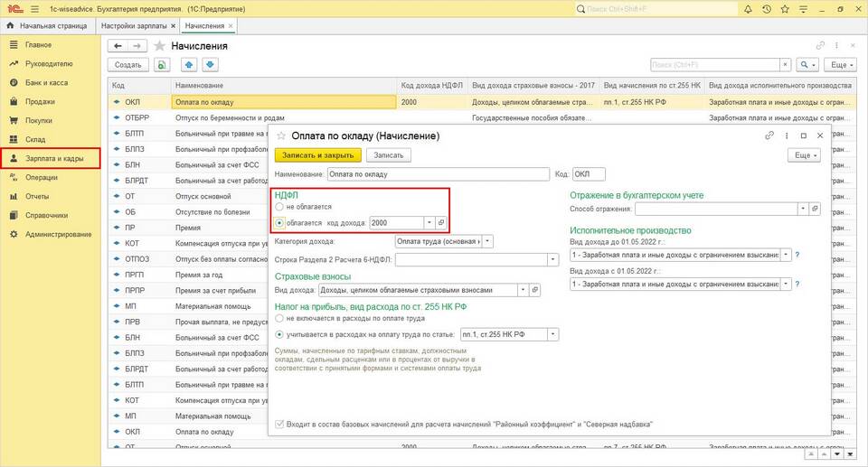
Task: Expand Вид дохода с 01.05.2022 dropdown
Action: pos(786,284)
